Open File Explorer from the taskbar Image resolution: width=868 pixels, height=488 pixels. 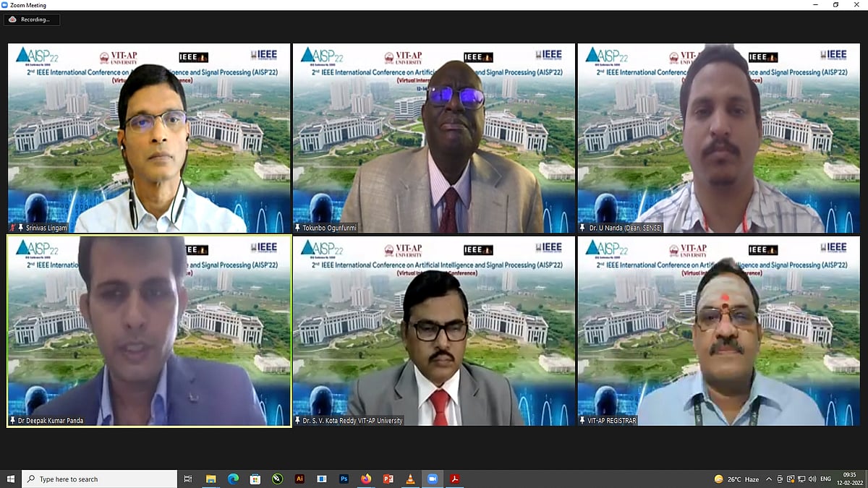coord(210,479)
